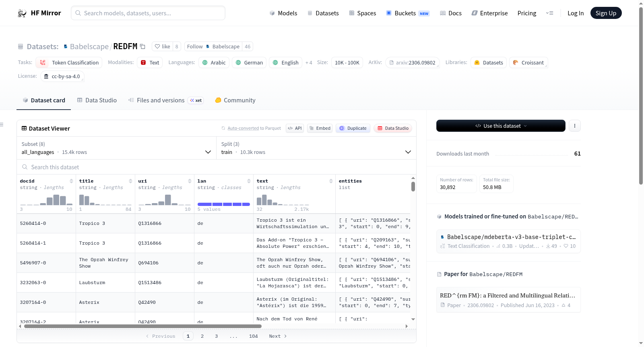Screen dimensions: 644x347
Task: Go to Datasets in the navigation
Action: pyautogui.click(x=323, y=13)
